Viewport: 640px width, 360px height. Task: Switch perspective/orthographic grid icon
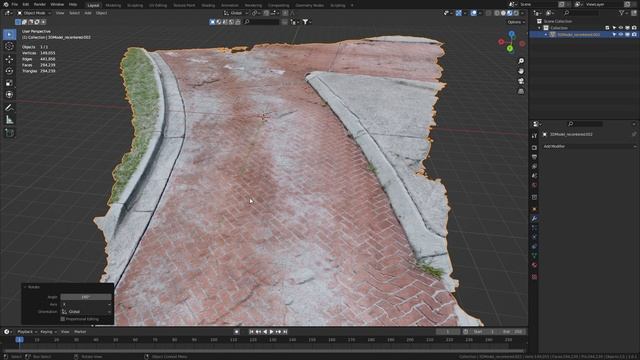pos(521,91)
